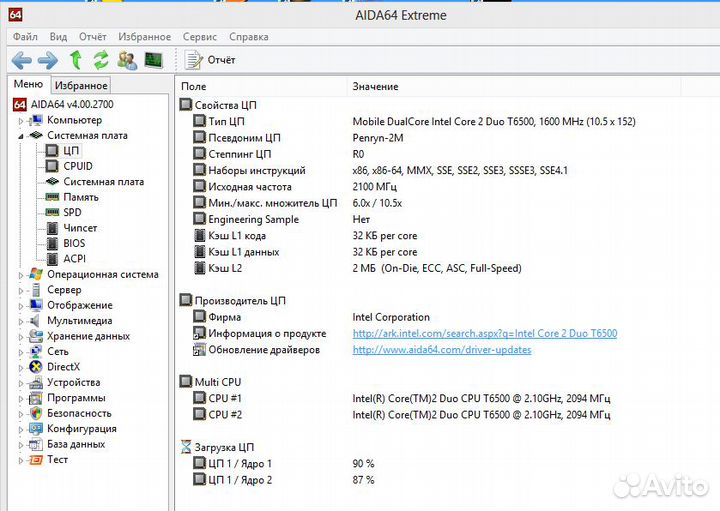Select CPUID in the tree
The image size is (720, 511).
click(77, 166)
